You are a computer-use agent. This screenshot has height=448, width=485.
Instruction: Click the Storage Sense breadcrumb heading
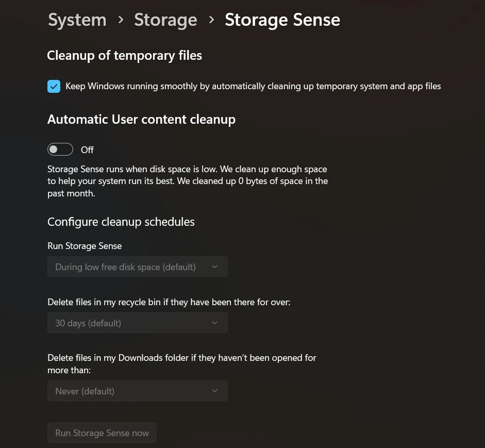click(x=282, y=20)
